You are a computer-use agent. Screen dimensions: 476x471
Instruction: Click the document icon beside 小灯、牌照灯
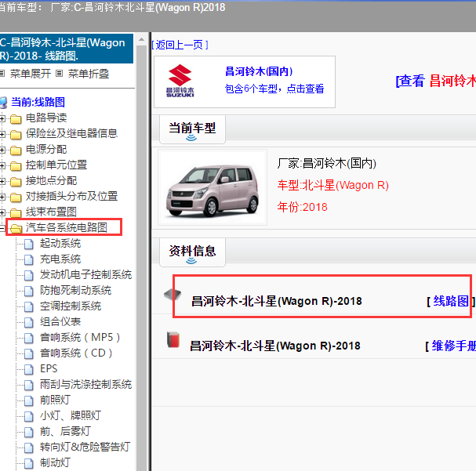(x=29, y=416)
